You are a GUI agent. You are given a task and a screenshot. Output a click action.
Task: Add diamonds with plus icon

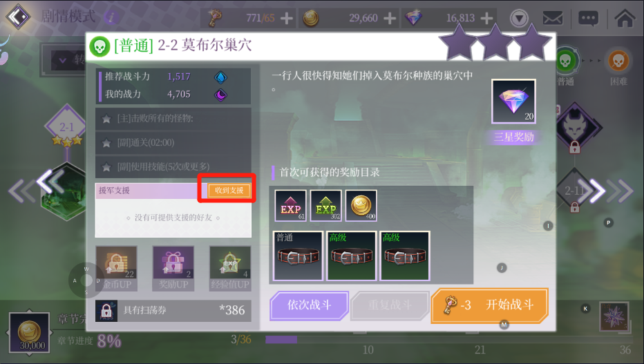pyautogui.click(x=486, y=18)
